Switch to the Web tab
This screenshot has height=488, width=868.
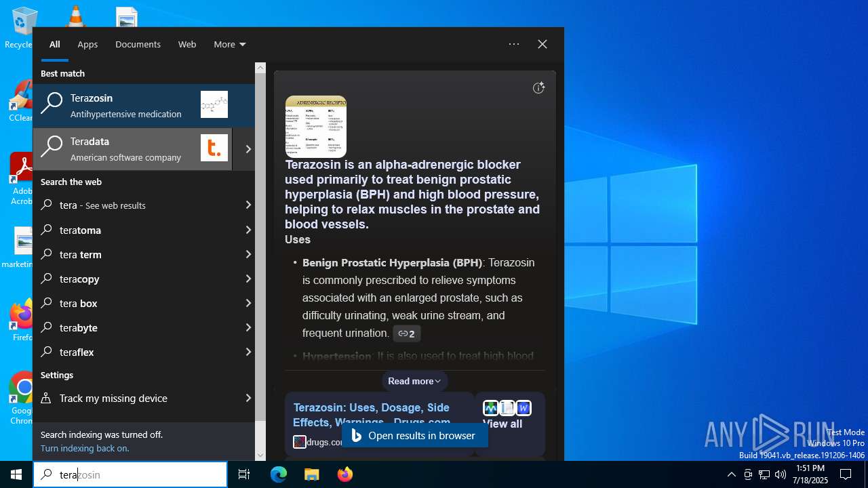(x=187, y=44)
